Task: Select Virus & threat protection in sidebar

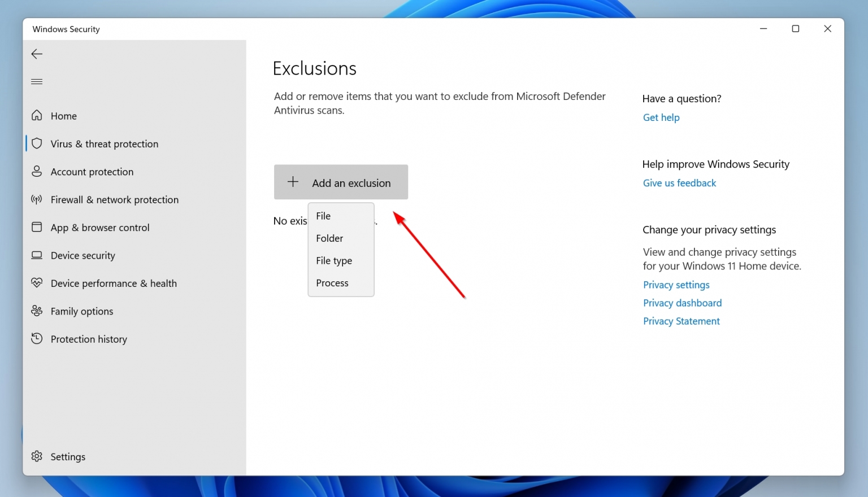Action: coord(104,143)
